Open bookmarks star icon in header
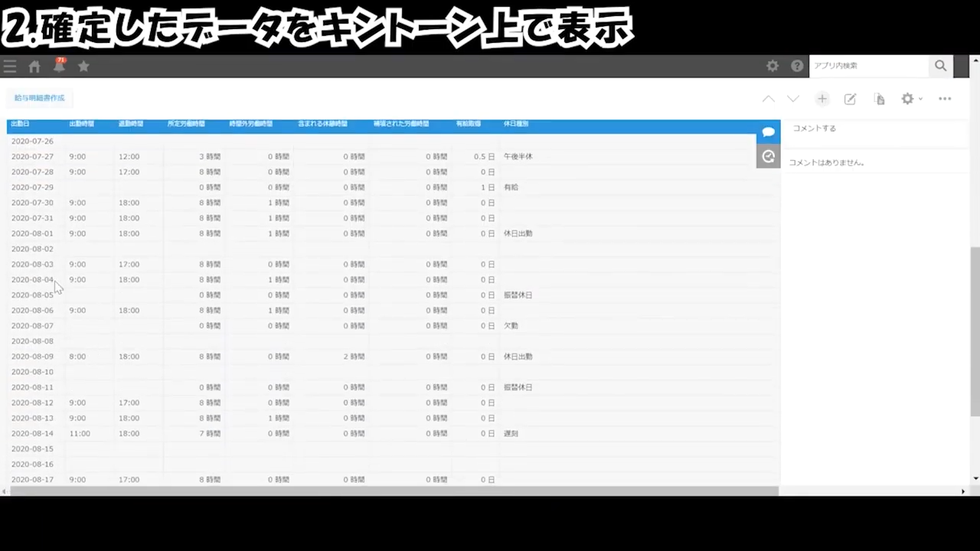Screen dimensions: 980x551 pos(83,67)
